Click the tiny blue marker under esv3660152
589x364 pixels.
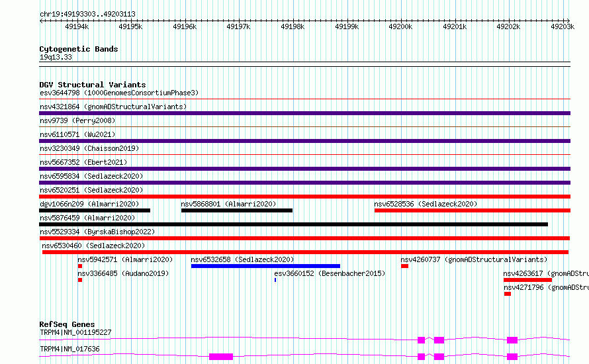coord(275,280)
